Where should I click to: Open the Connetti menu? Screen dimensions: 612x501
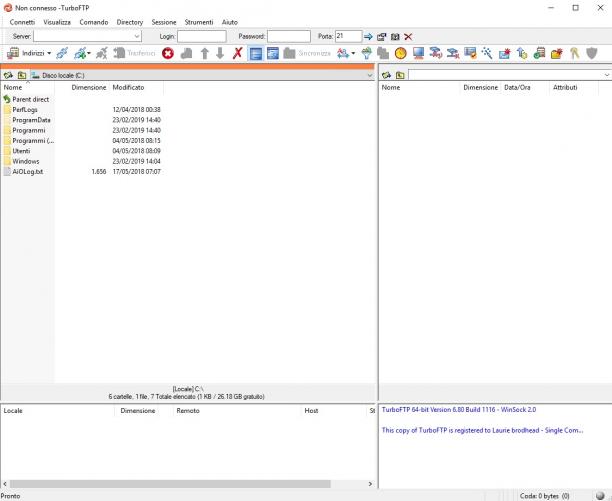22,22
